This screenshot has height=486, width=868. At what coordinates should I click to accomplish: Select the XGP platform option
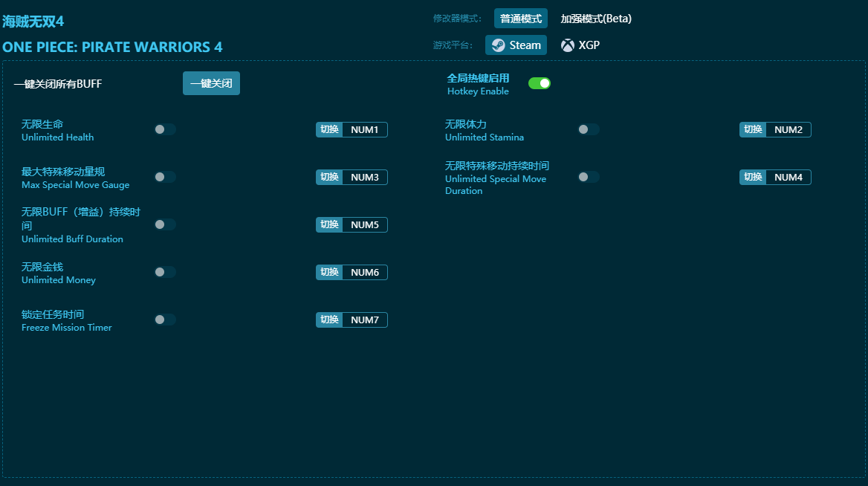580,45
